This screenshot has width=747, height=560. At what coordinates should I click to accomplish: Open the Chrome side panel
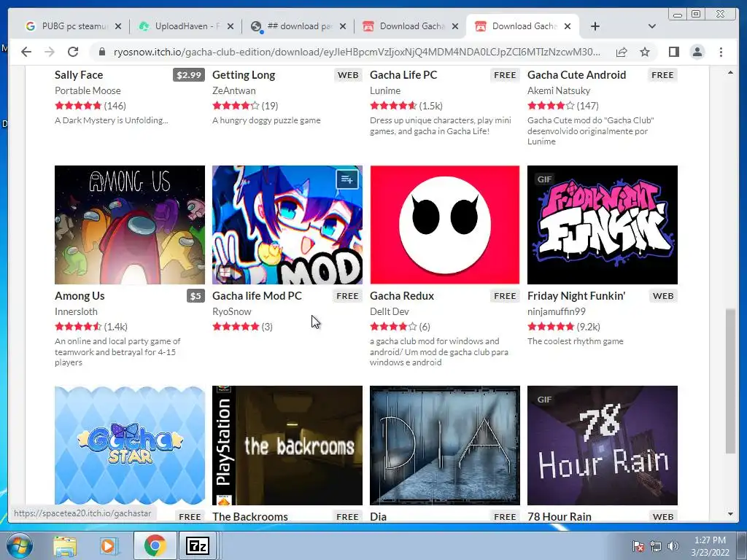tap(673, 52)
